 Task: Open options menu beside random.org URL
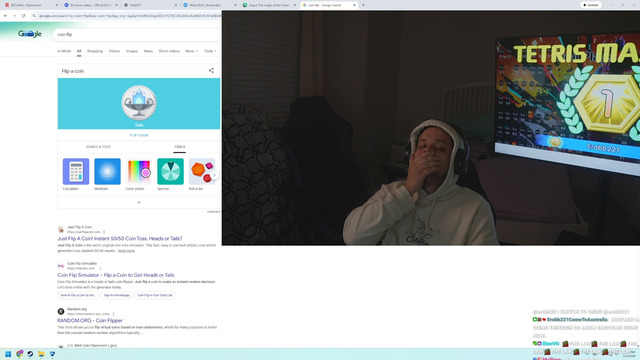113,314
